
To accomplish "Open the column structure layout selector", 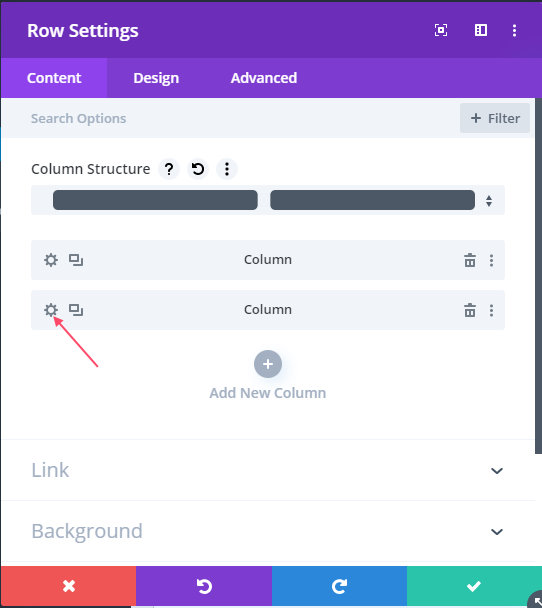I will pyautogui.click(x=268, y=200).
